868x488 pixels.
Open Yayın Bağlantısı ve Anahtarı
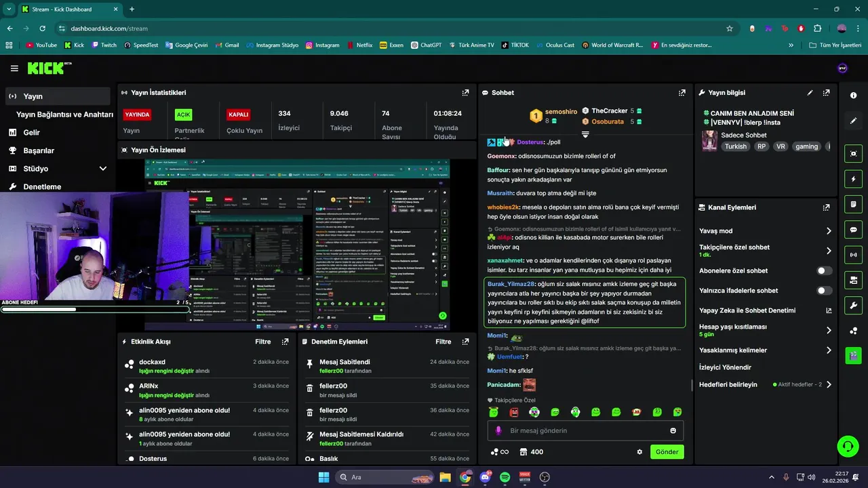tap(64, 115)
